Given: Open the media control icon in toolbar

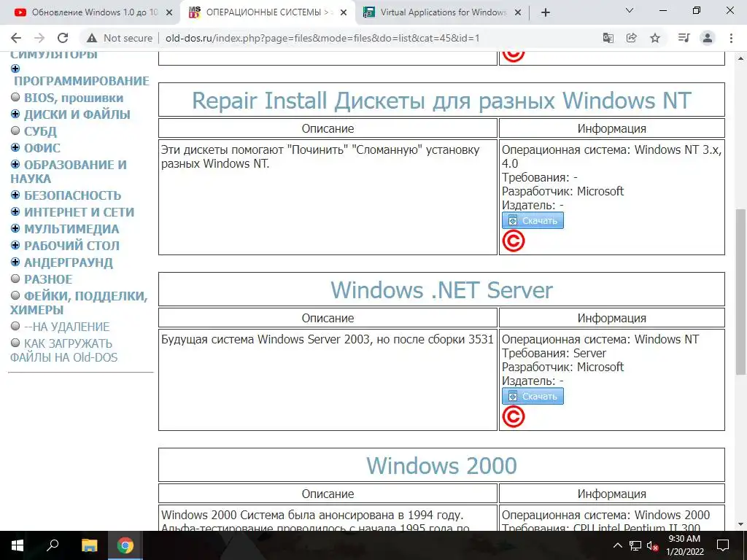Looking at the screenshot, I should [684, 38].
